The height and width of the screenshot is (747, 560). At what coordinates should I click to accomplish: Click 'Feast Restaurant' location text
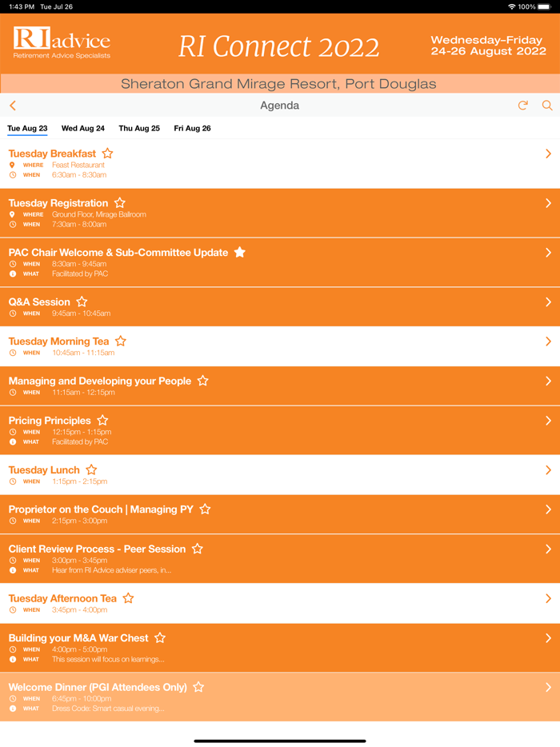(78, 165)
